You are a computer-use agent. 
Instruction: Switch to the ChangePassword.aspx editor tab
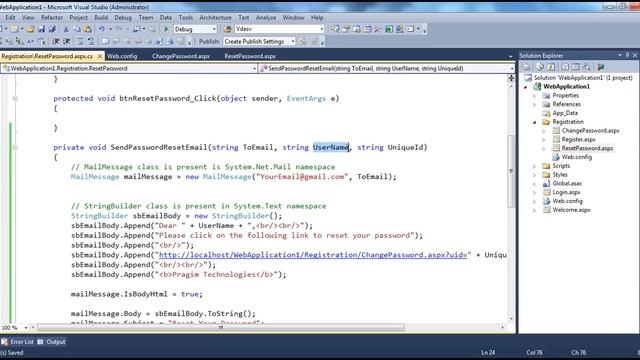click(x=180, y=56)
